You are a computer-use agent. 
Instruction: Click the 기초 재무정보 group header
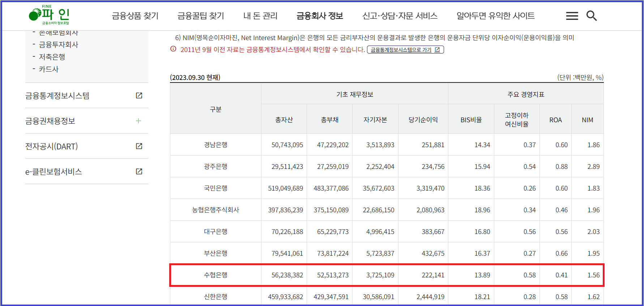tap(354, 94)
